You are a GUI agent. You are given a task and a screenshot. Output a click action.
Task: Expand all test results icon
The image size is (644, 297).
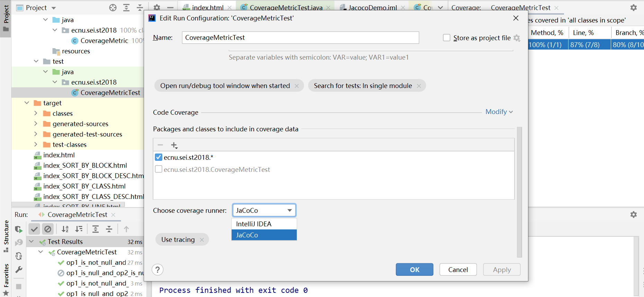(x=96, y=229)
